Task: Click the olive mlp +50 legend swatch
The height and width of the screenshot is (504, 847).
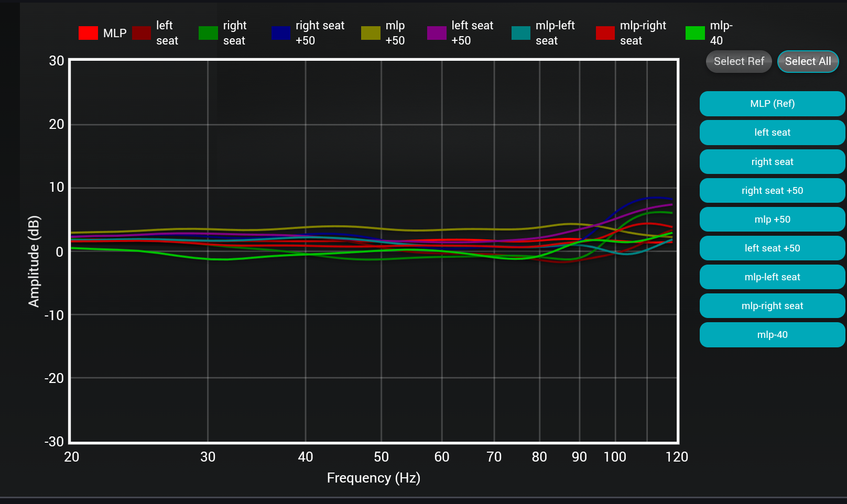Action: [x=371, y=33]
